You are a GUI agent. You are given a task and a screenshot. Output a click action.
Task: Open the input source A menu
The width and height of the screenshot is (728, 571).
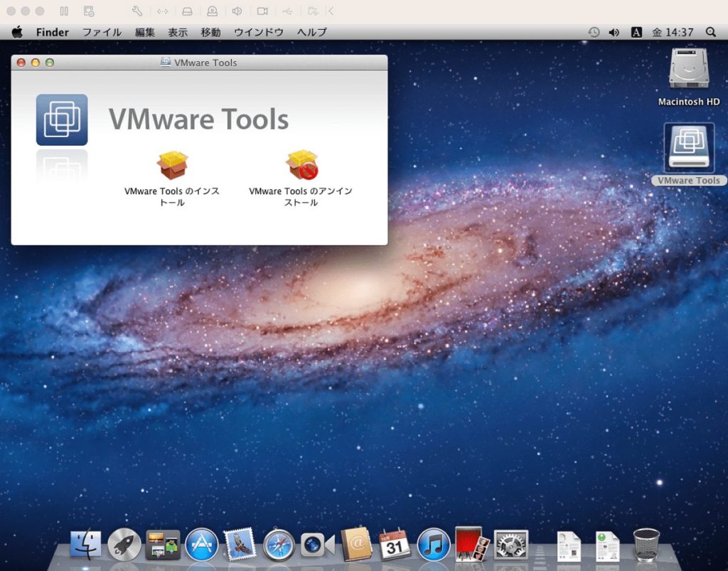point(636,32)
